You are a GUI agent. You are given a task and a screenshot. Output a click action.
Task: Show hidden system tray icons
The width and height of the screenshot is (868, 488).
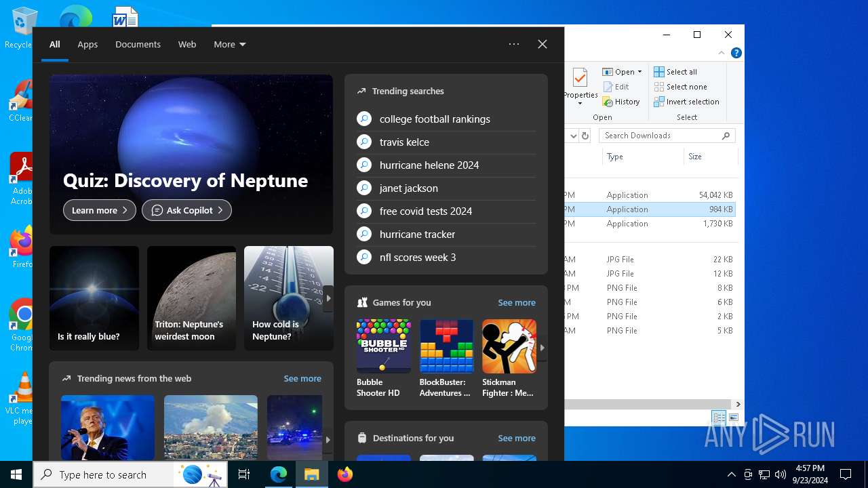[x=731, y=474]
